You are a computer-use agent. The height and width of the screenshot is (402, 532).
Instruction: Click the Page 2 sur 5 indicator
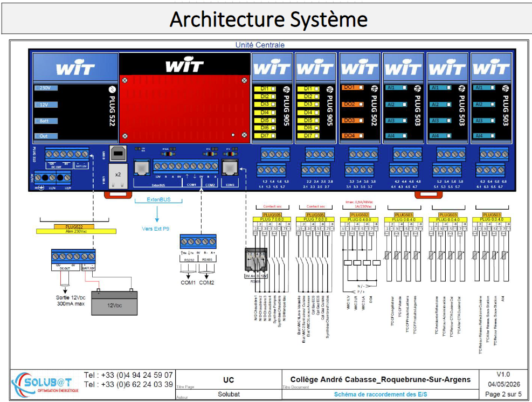click(503, 394)
